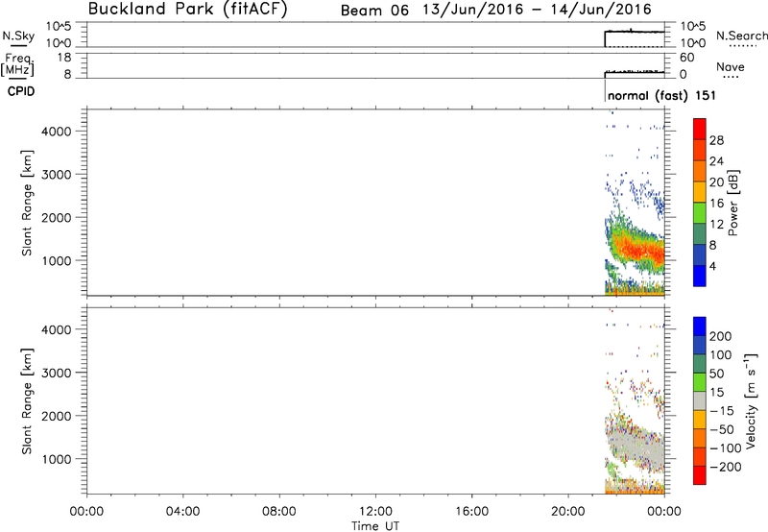Click the frequency trace in the Freq. panel
768x532 pixels.
pos(635,72)
